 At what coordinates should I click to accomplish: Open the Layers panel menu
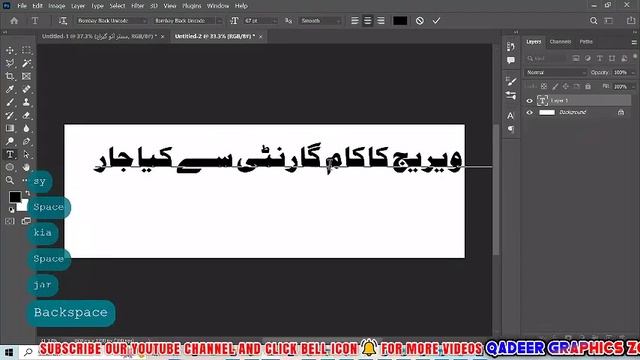click(634, 42)
